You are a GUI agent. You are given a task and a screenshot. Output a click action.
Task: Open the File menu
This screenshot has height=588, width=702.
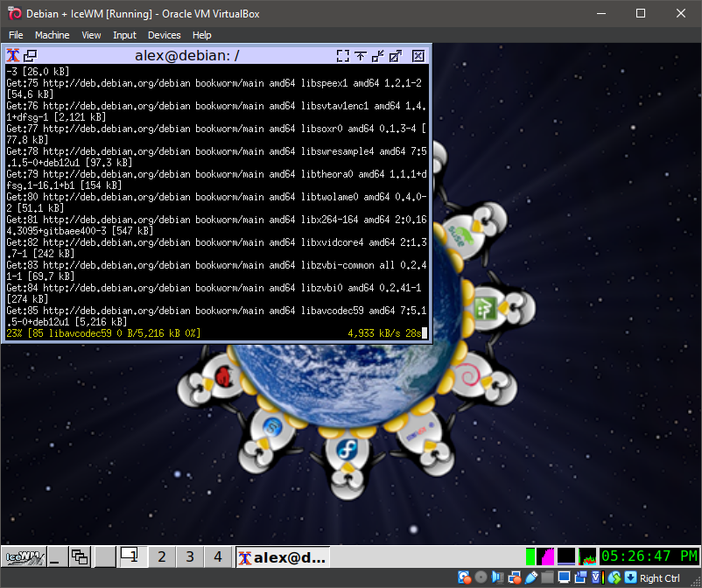pos(16,35)
